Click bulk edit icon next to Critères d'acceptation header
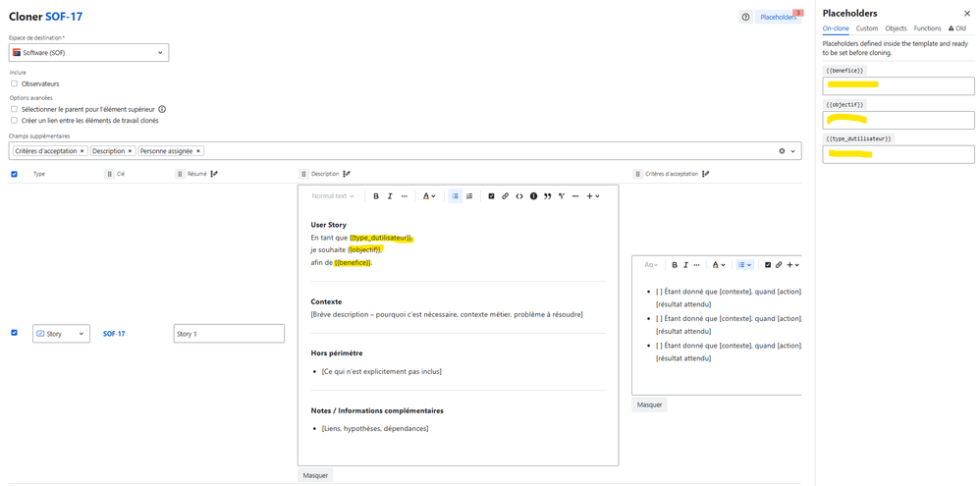This screenshot has height=486, width=980. point(706,175)
